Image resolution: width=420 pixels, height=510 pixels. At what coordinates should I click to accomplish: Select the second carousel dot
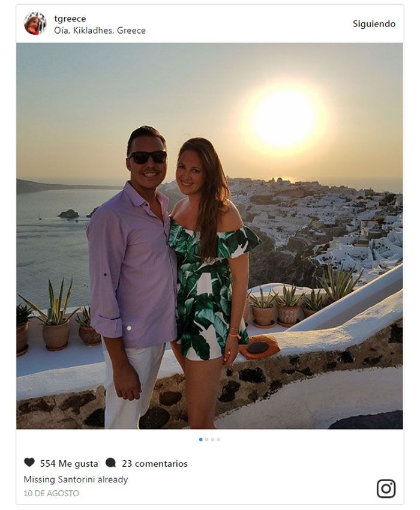[x=206, y=439]
